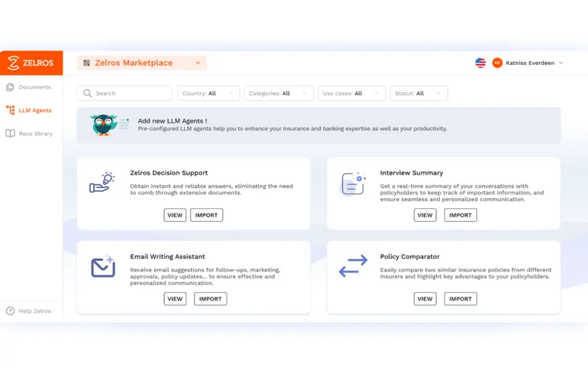Click into the Search input field
588x389 pixels.
coord(124,93)
